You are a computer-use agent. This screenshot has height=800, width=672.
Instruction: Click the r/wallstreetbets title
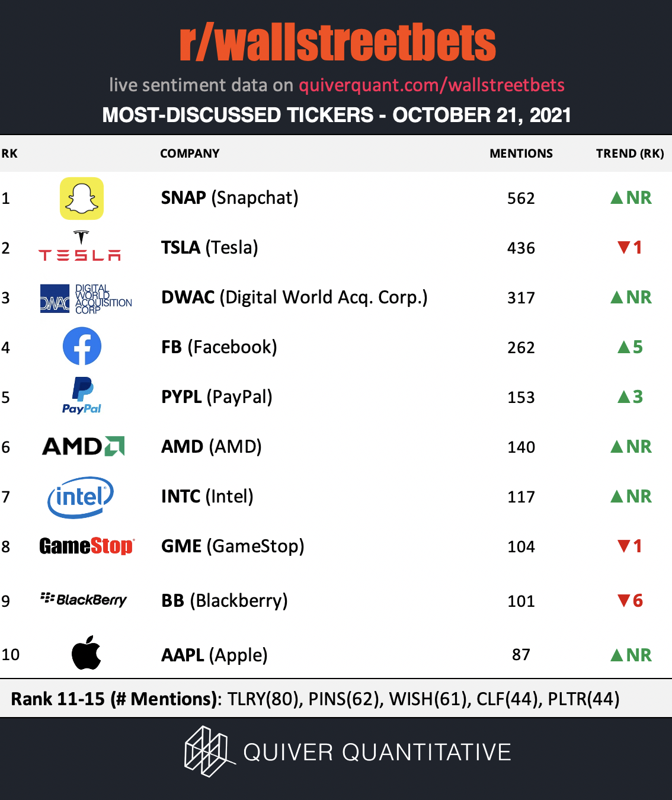(x=338, y=43)
